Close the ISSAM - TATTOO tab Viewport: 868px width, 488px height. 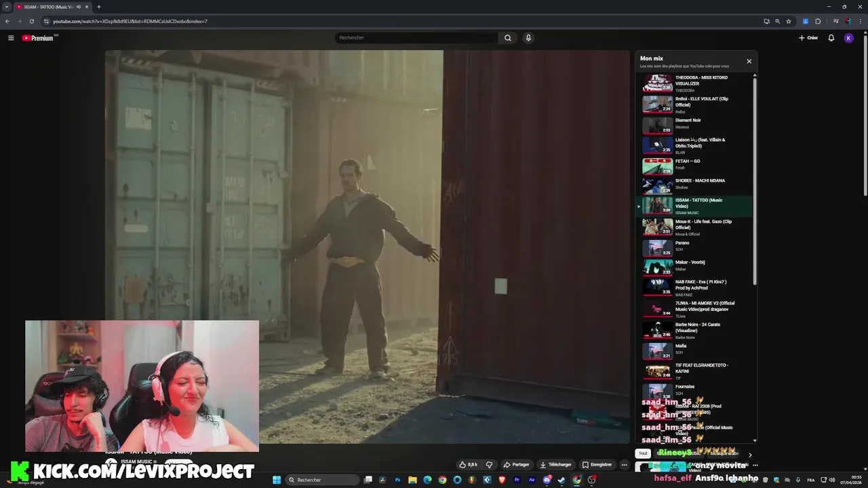[x=87, y=7]
